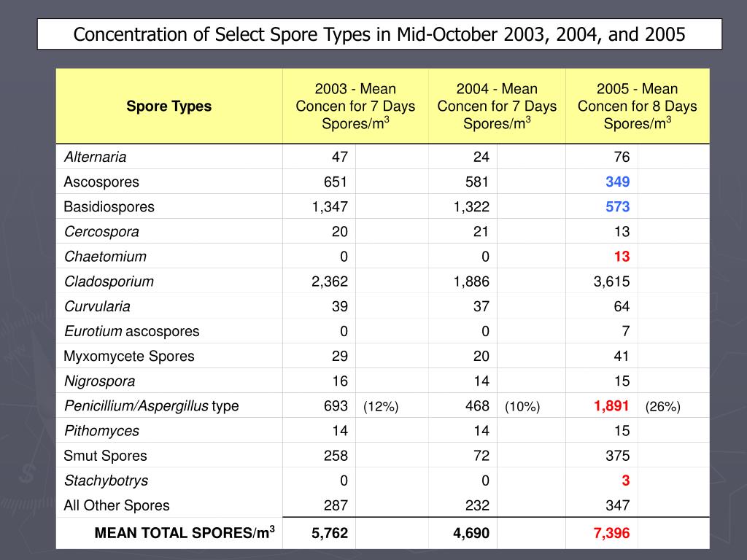
Task: Click the Curvularia 2005 value '64'
Action: pos(622,306)
